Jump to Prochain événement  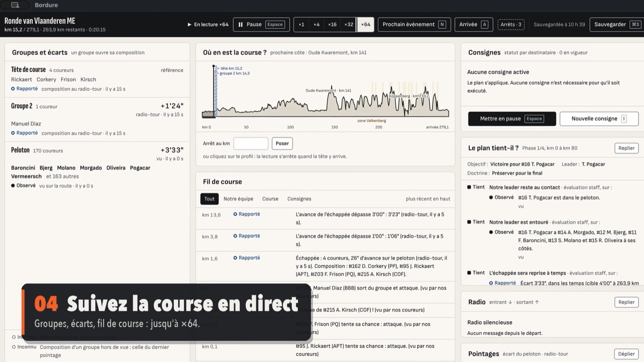pos(414,24)
